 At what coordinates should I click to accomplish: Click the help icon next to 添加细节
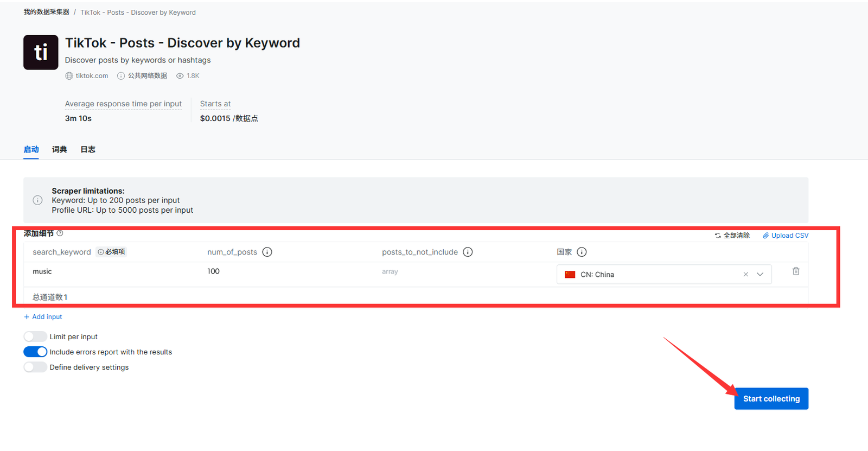(x=60, y=233)
